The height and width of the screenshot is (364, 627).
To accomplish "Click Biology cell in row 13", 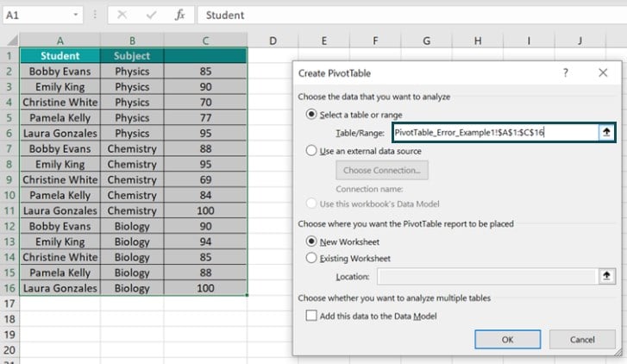I will [x=132, y=242].
